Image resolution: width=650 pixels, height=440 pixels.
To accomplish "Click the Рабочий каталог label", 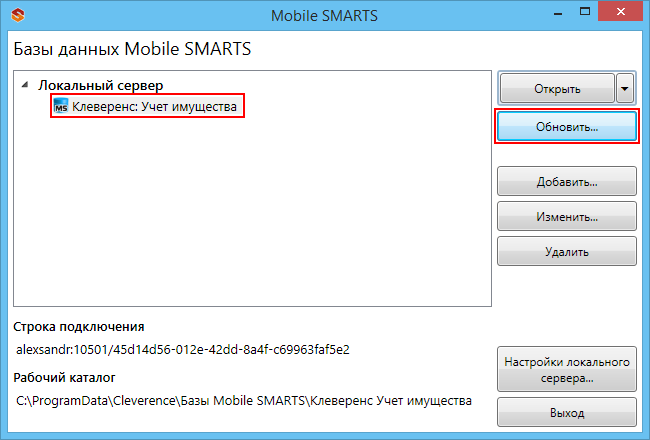I will 64,378.
